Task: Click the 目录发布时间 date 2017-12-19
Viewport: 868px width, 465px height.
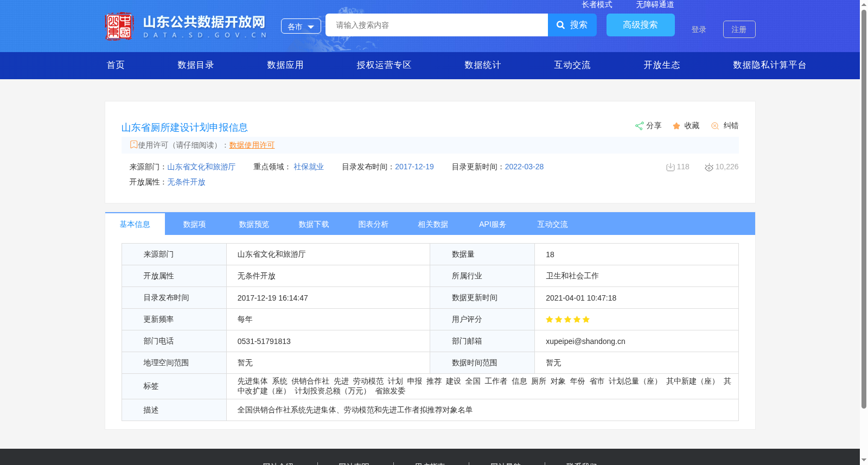Action: (414, 167)
